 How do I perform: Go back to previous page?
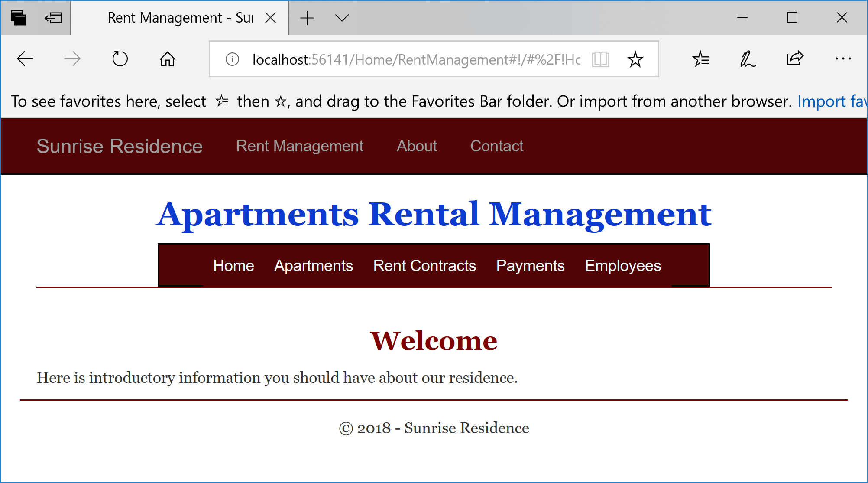point(25,59)
